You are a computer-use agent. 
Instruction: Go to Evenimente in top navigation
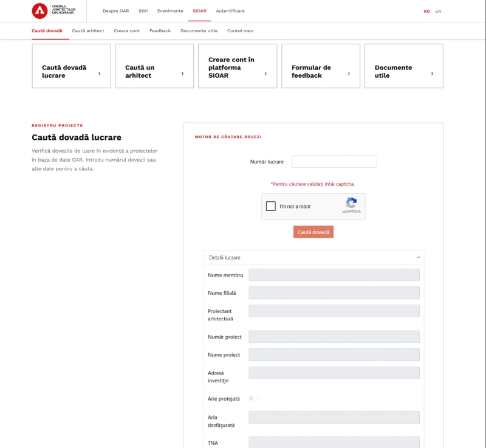pyautogui.click(x=170, y=11)
